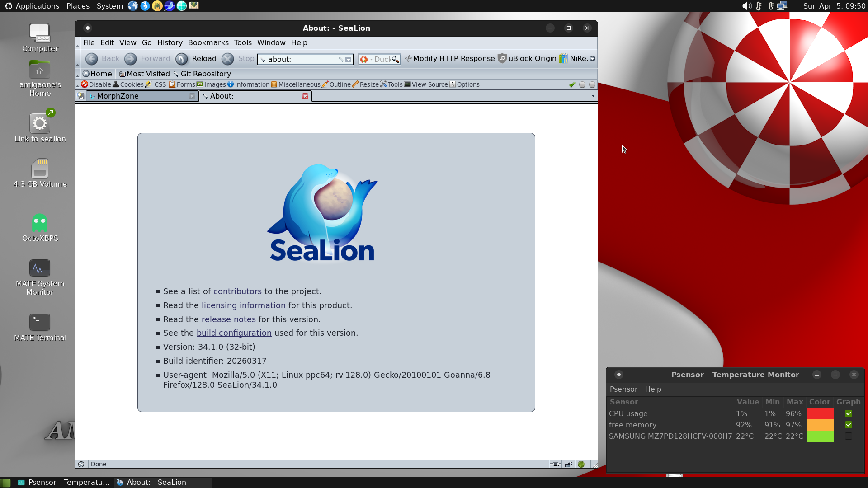Open the Bookmarks menu
This screenshot has width=868, height=488.
pyautogui.click(x=208, y=42)
